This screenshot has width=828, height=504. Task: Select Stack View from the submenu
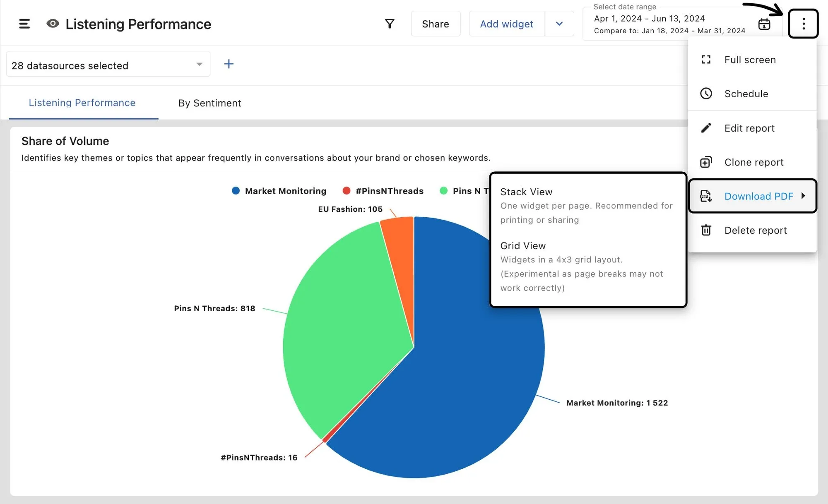tap(526, 192)
